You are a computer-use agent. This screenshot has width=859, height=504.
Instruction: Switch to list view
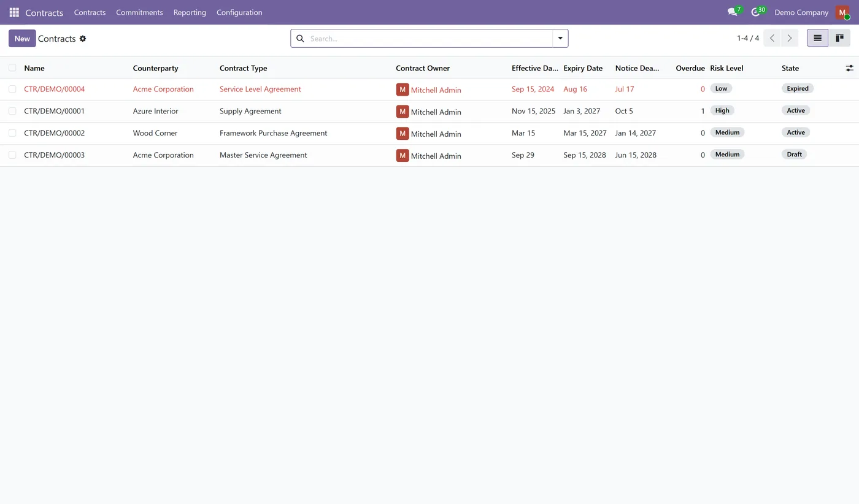[x=817, y=38]
